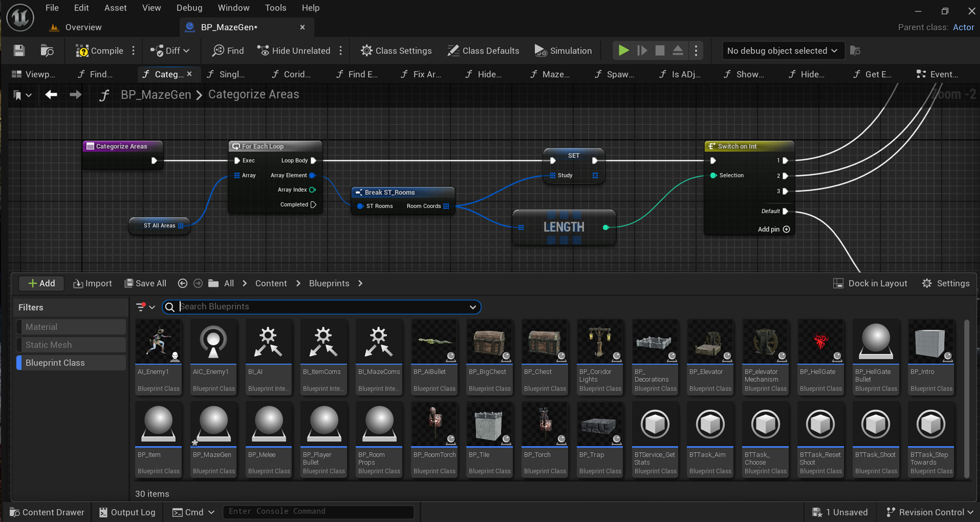Click Save All
Viewport: 980px width, 522px height.
pyautogui.click(x=145, y=283)
